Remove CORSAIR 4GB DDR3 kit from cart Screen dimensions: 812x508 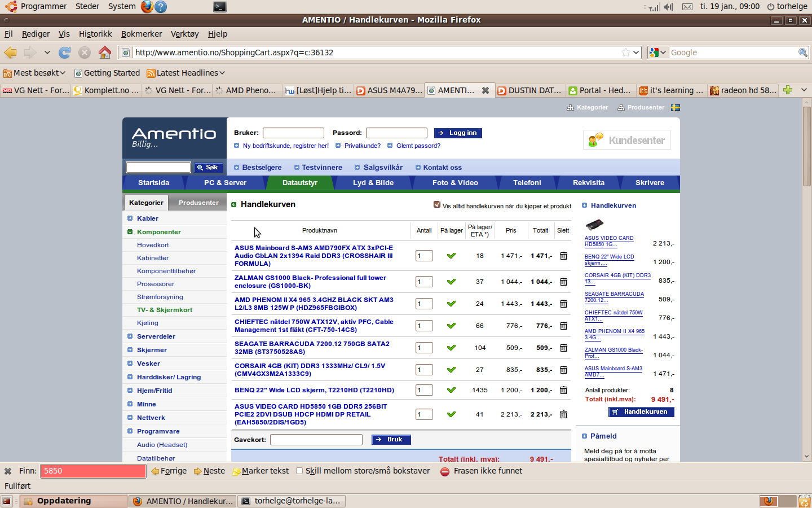pyautogui.click(x=563, y=370)
